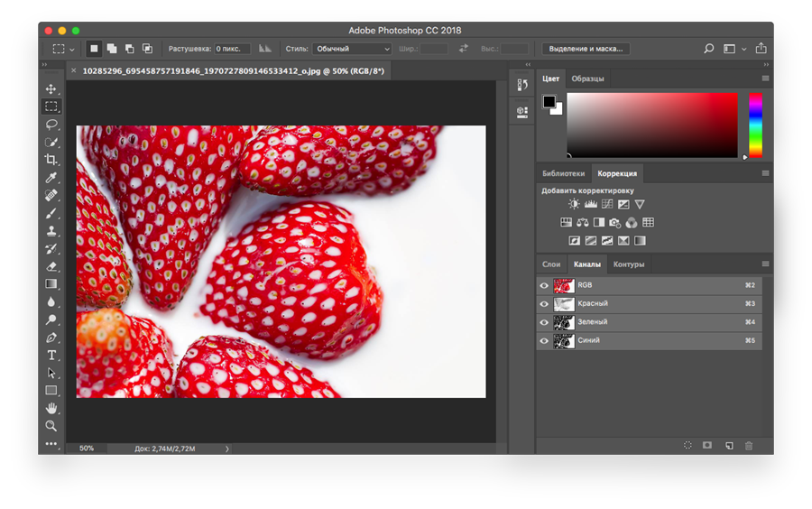This screenshot has height=509, width=812.
Task: Select the Crop tool
Action: (x=51, y=160)
